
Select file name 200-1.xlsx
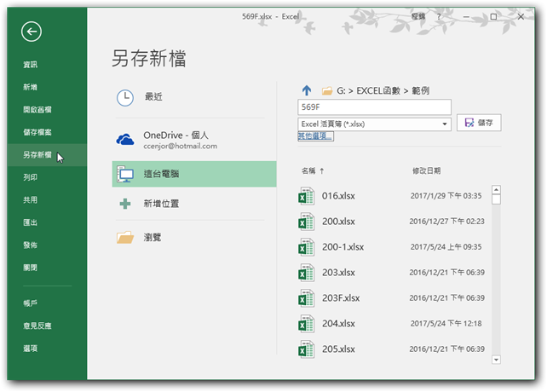coord(343,247)
